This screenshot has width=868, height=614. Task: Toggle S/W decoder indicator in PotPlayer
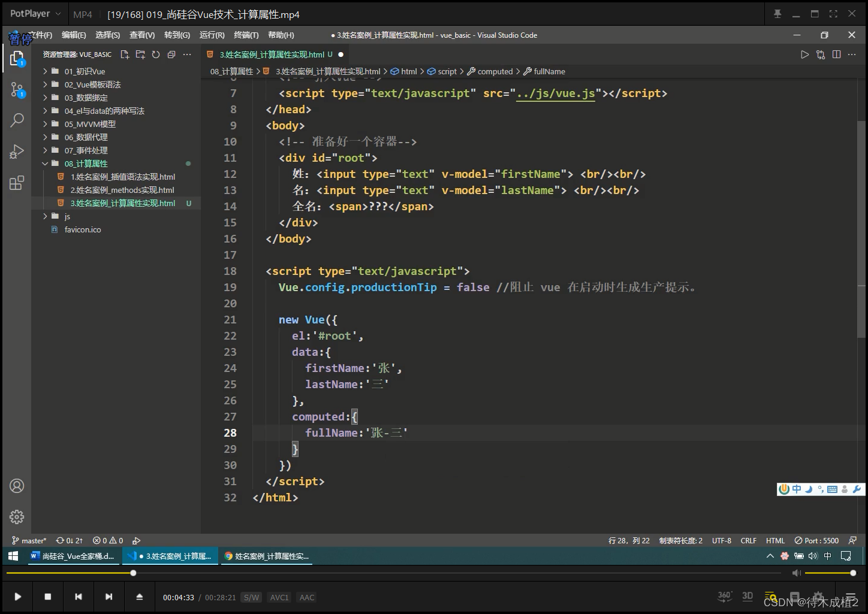point(251,597)
